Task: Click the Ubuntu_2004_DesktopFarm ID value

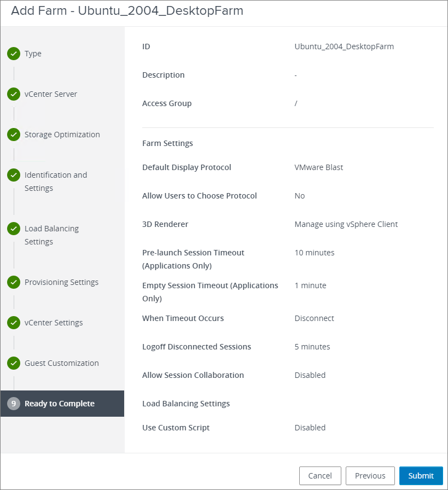Action: pyautogui.click(x=344, y=46)
